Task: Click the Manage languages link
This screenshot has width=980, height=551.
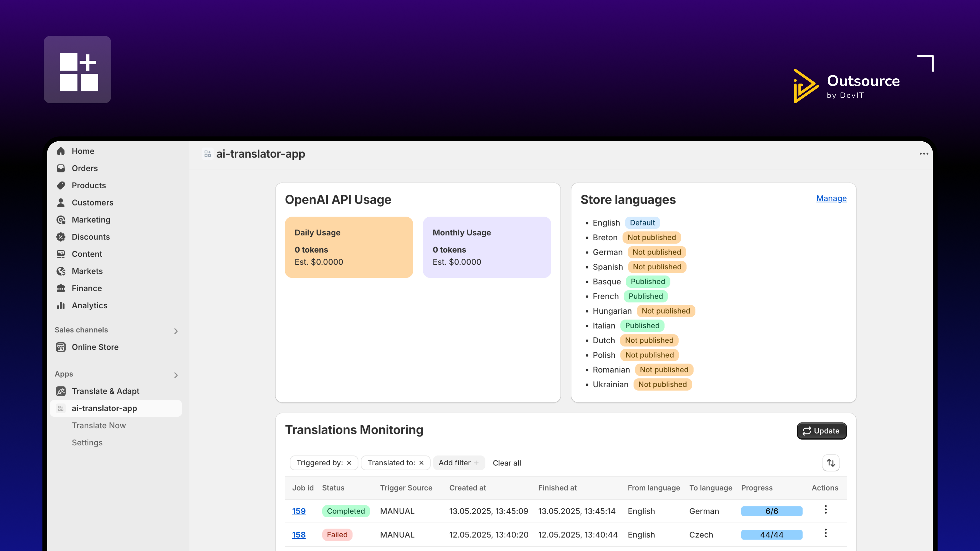Action: click(831, 198)
